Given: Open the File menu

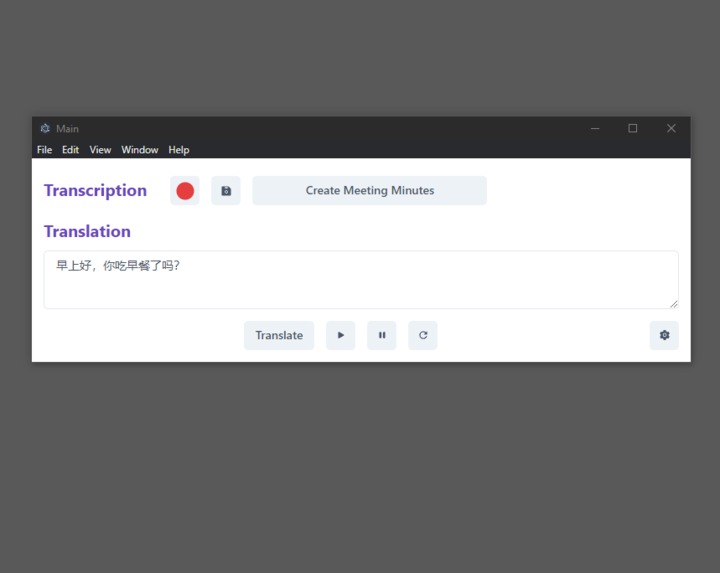Looking at the screenshot, I should (45, 150).
